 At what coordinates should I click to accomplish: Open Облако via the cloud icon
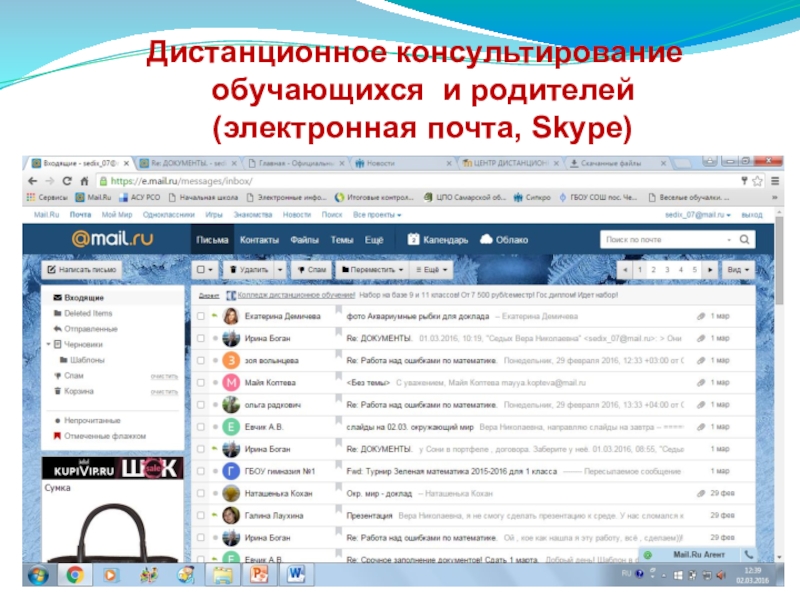click(487, 240)
